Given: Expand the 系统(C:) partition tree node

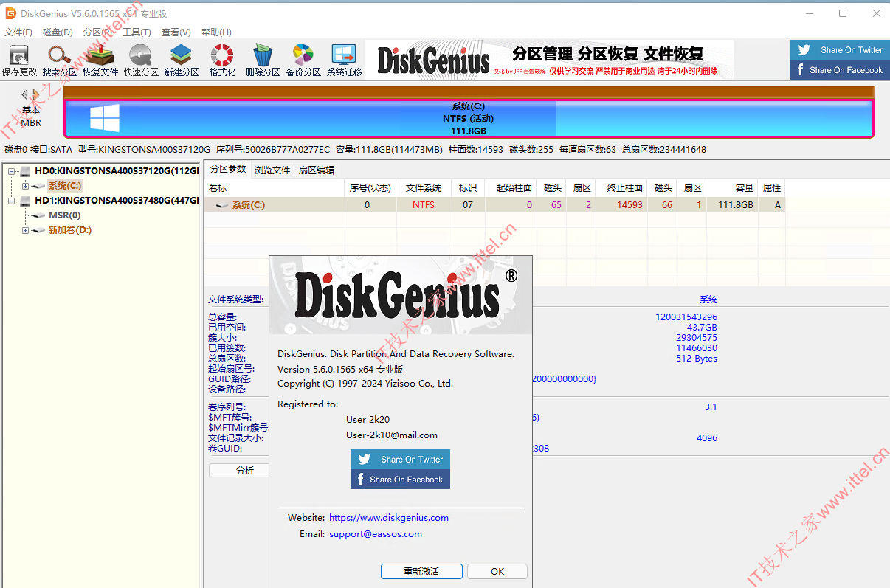Looking at the screenshot, I should click(25, 186).
